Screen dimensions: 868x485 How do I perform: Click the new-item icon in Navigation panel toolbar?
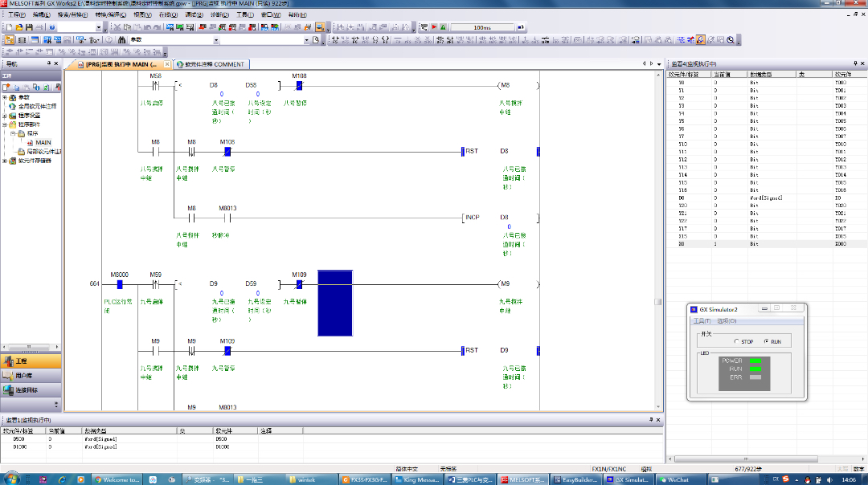point(6,88)
